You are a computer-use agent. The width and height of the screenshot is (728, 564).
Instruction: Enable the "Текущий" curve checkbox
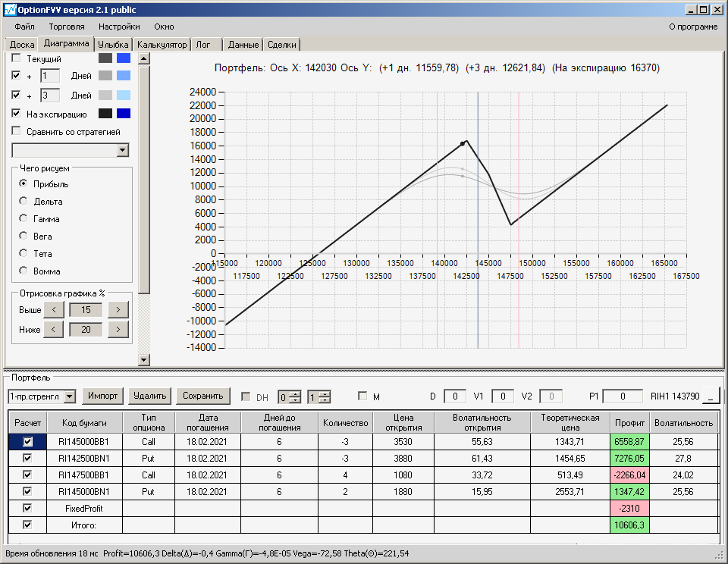tap(17, 58)
